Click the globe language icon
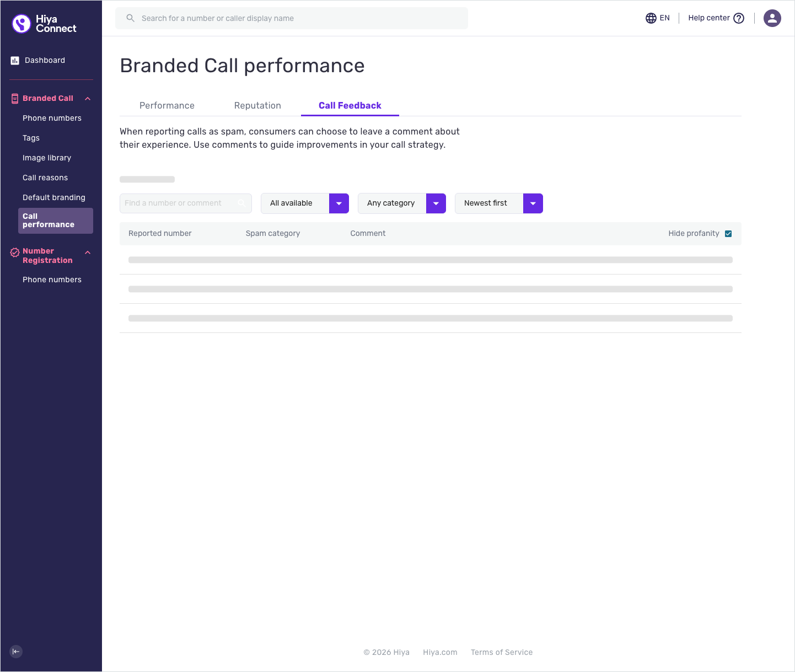Screen dimensions: 795x672 click(651, 18)
